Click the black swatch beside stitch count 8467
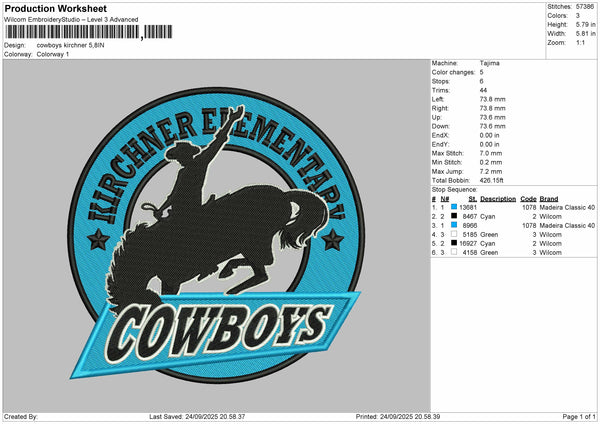The image size is (600, 424). (x=454, y=216)
